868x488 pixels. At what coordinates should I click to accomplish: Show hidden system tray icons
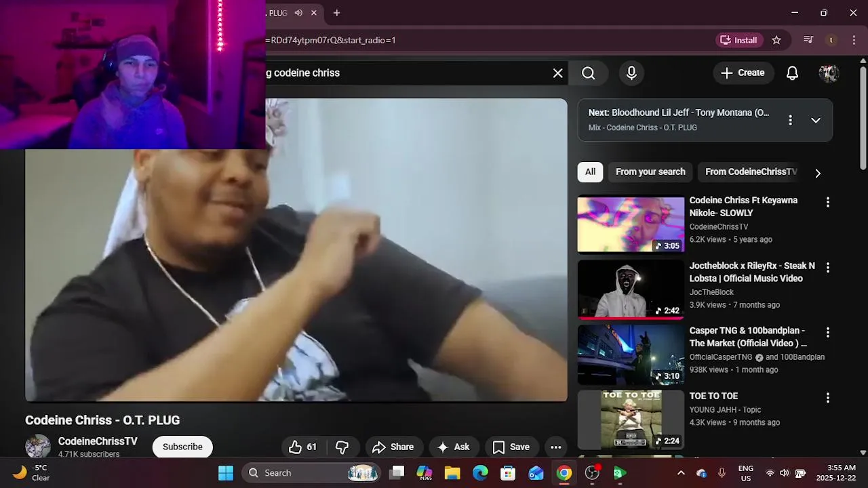(x=681, y=472)
